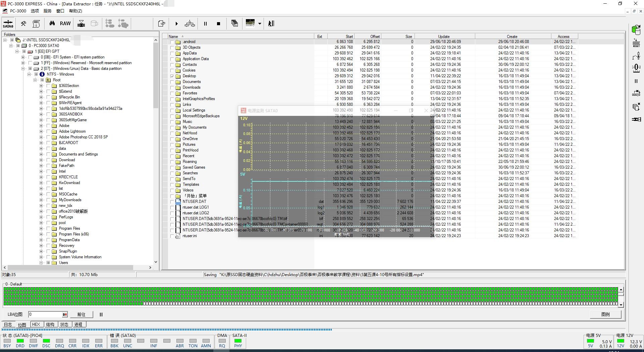Click the stop square button in toolbar
This screenshot has height=352, width=644.
[x=218, y=24]
